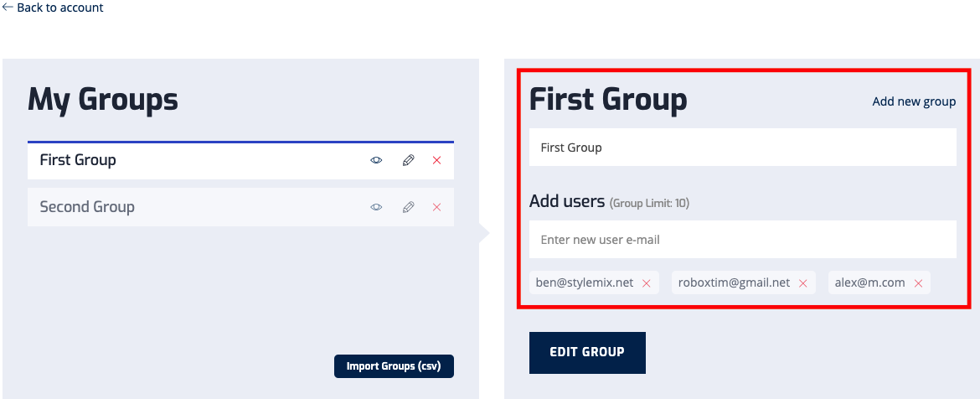The height and width of the screenshot is (399, 980).
Task: Select Second Group in My Groups list
Action: [87, 207]
